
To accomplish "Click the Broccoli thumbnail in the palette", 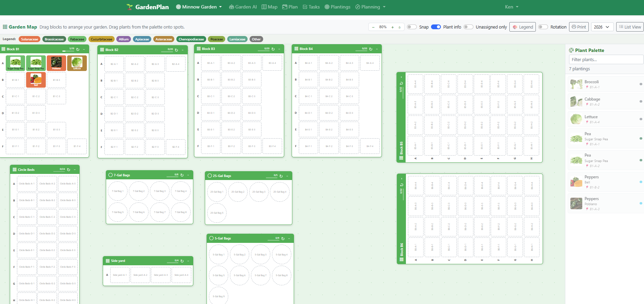I will (576, 84).
